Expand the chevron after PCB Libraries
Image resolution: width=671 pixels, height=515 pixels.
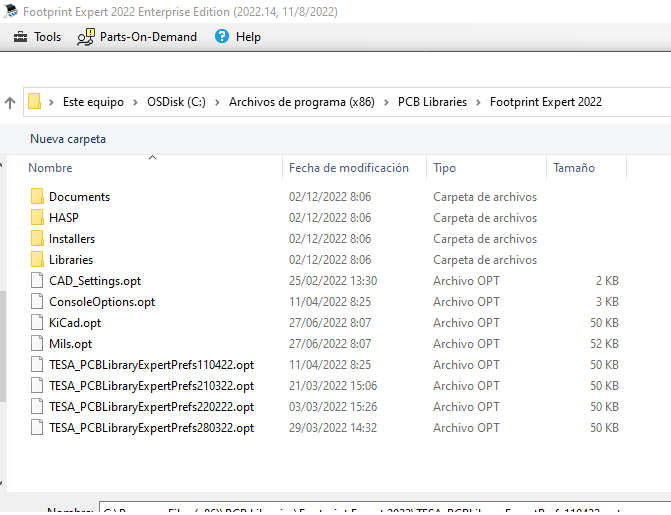coord(478,102)
